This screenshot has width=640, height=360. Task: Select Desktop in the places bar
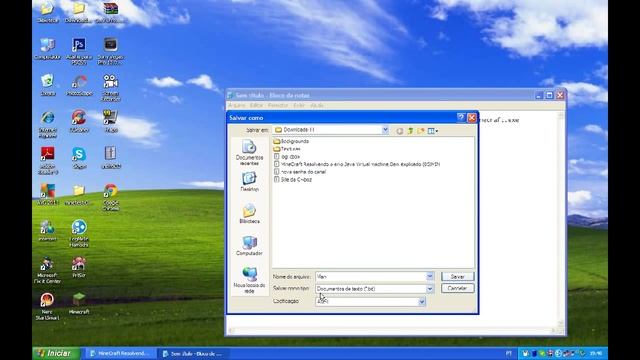click(249, 182)
